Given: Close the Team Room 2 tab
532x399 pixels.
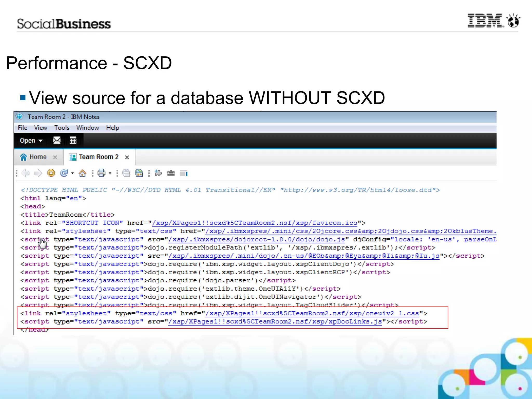Looking at the screenshot, I should tap(127, 157).
